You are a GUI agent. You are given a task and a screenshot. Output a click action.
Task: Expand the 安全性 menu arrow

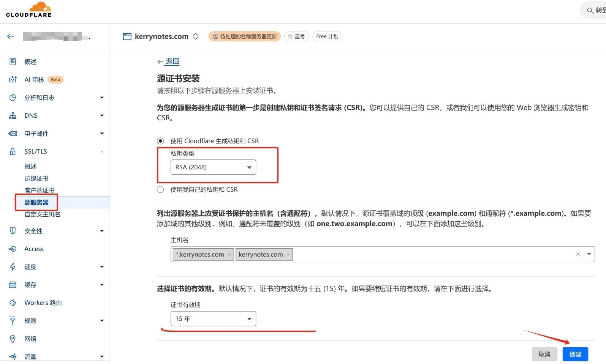tap(102, 231)
